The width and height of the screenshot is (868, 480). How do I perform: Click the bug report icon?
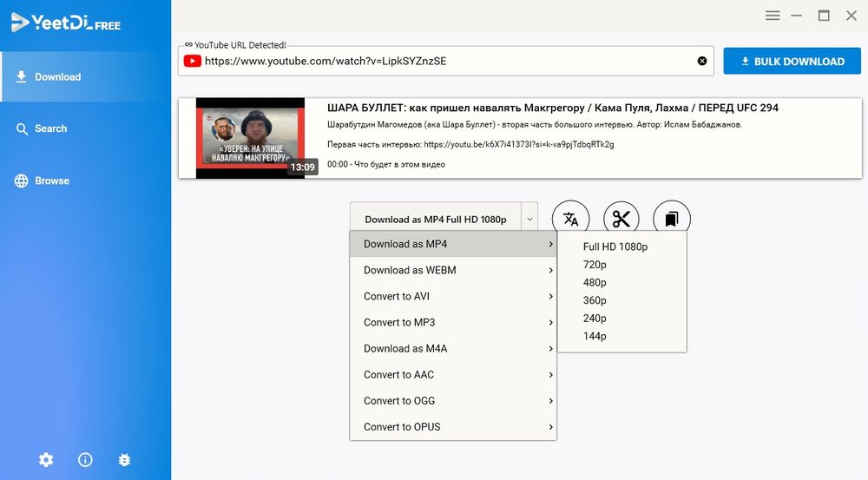pyautogui.click(x=124, y=459)
